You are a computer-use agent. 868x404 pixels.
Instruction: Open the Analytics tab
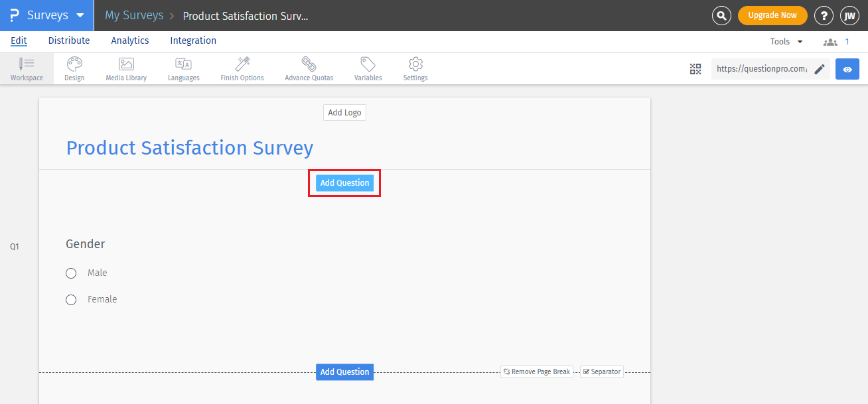(129, 40)
